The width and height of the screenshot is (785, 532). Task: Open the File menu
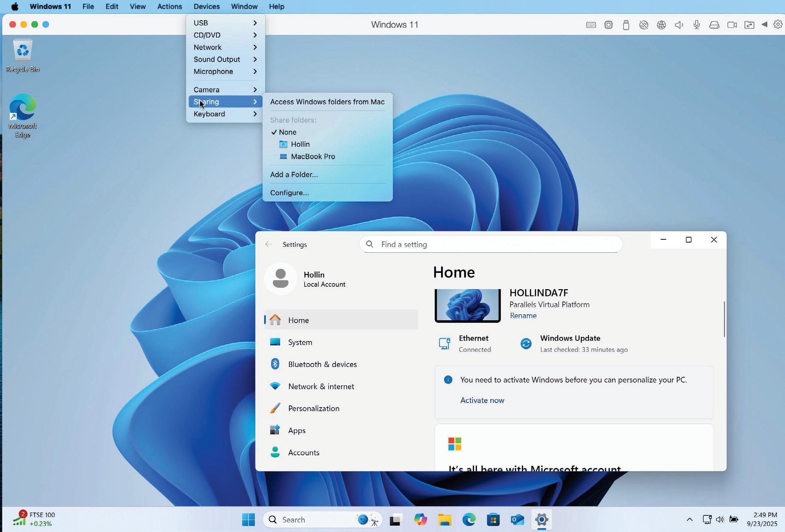pyautogui.click(x=88, y=6)
